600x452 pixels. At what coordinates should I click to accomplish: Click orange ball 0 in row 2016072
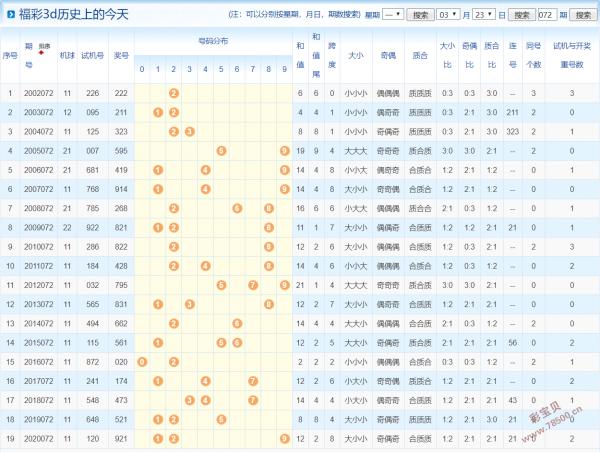(142, 362)
